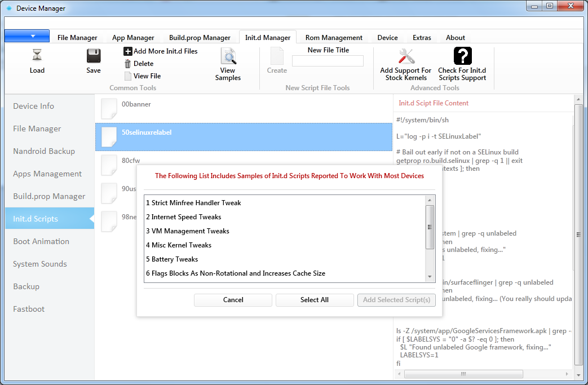The width and height of the screenshot is (588, 385).
Task: Choose Internet Speed Tweaks from list
Action: 183,217
